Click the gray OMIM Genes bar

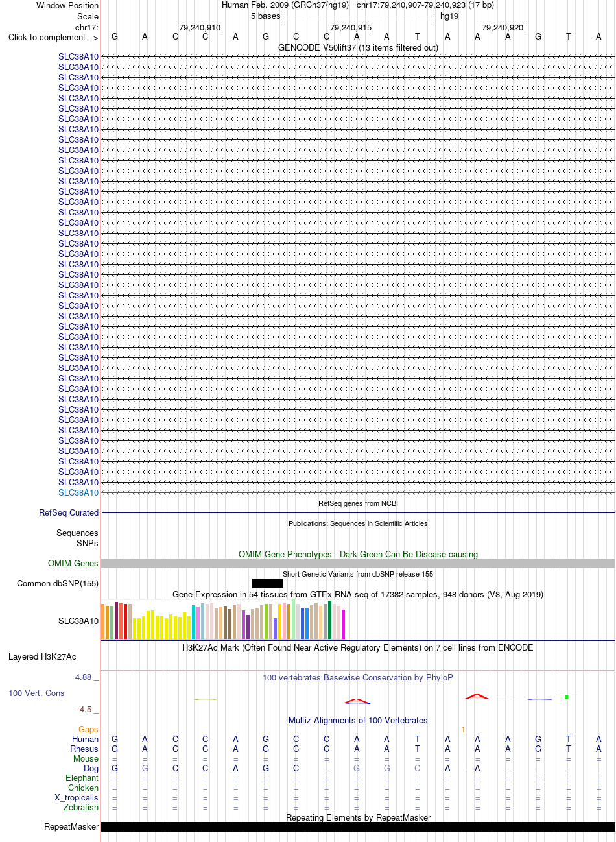click(358, 563)
